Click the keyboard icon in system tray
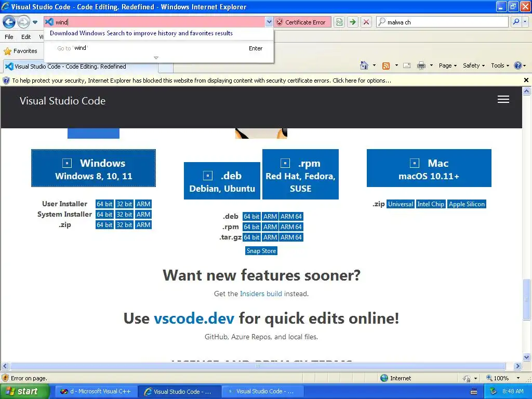Viewport: 532px width, 399px height. [474, 392]
